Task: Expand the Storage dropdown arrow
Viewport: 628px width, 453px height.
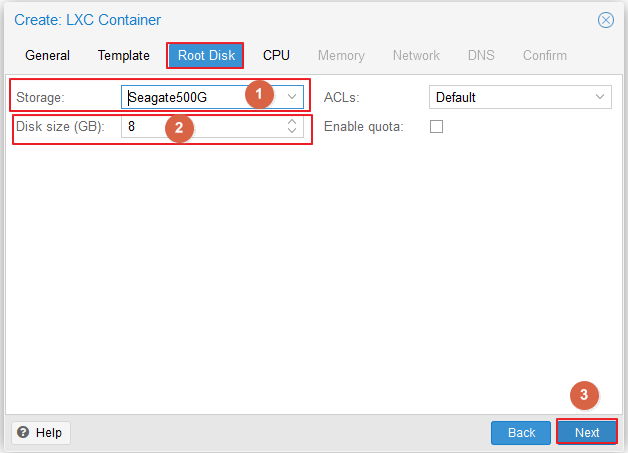Action: tap(292, 97)
